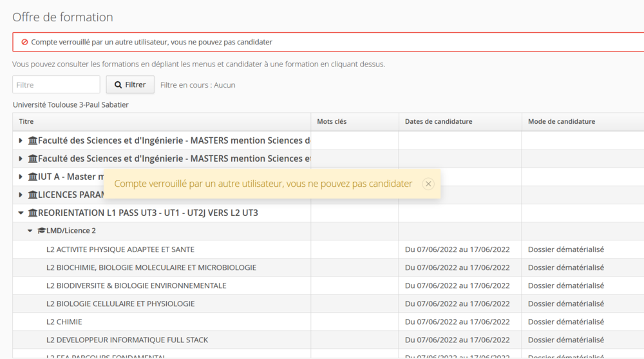
Task: Open L2 BIODIVERSITE & BIOLOGIE ENVIRONNEMENTALE formation
Action: coord(137,286)
